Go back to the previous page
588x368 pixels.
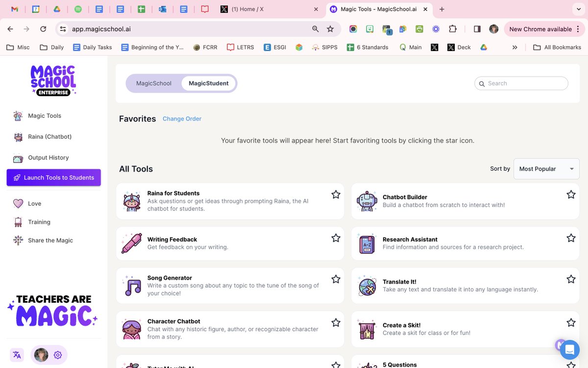pyautogui.click(x=10, y=29)
